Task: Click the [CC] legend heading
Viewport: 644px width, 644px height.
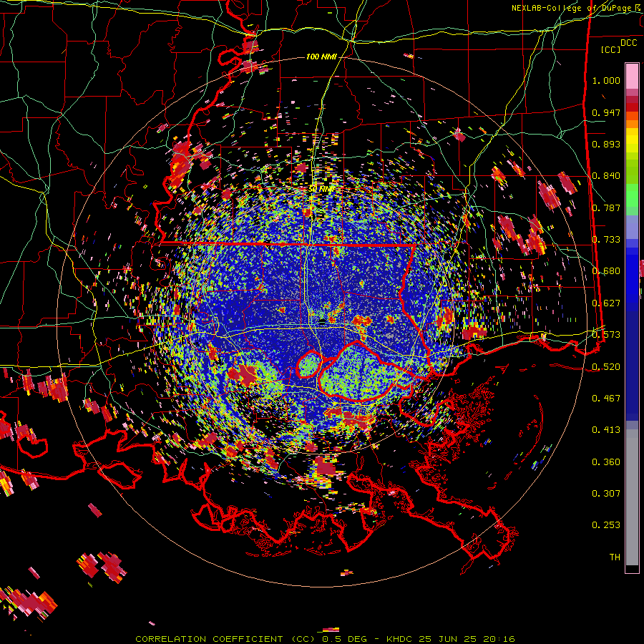Action: click(x=610, y=49)
